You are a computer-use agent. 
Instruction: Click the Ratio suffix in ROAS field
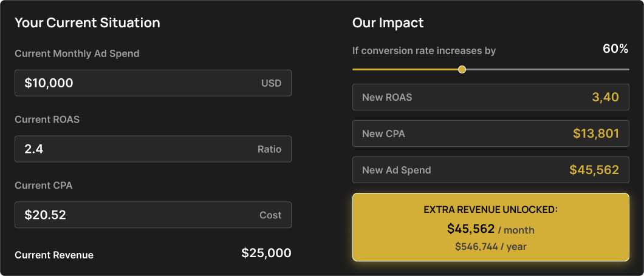pyautogui.click(x=269, y=149)
